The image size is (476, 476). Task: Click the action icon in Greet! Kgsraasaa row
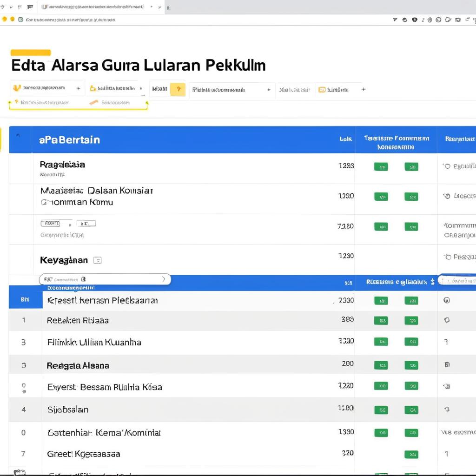click(446, 454)
